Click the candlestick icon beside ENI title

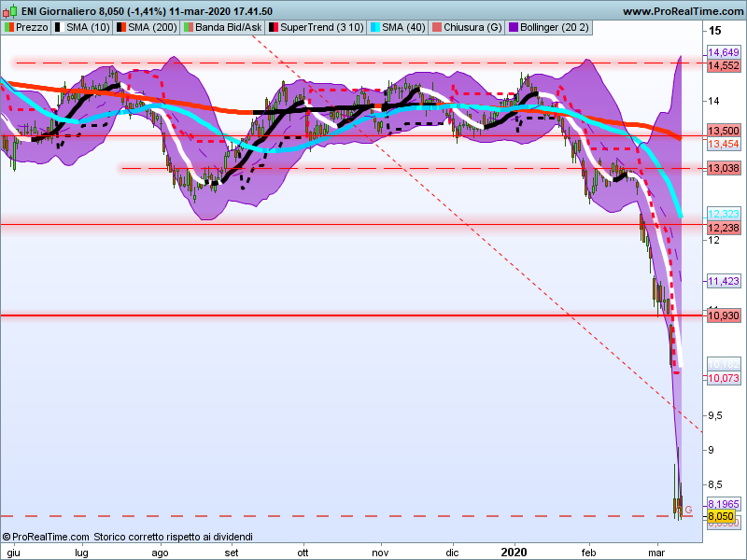tap(10, 10)
